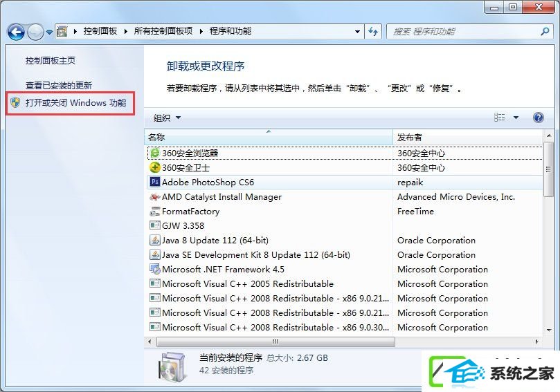
Task: Click the refresh button next to the address bar
Action: click(373, 31)
